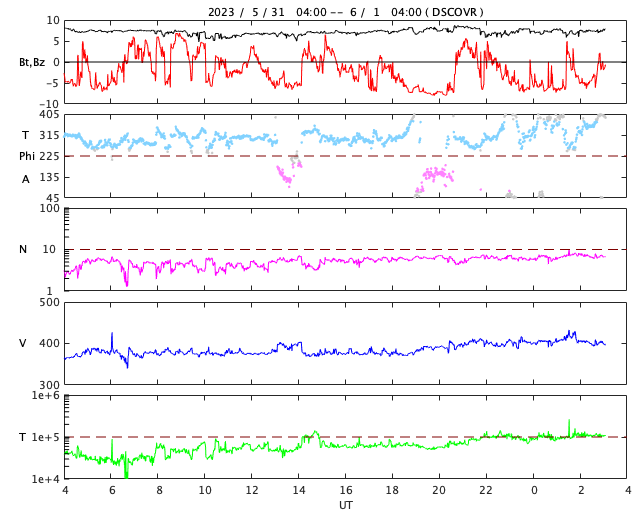Click the temperature spike near 1:30 UT
Viewport: 640px width, 512px height.
569,428
